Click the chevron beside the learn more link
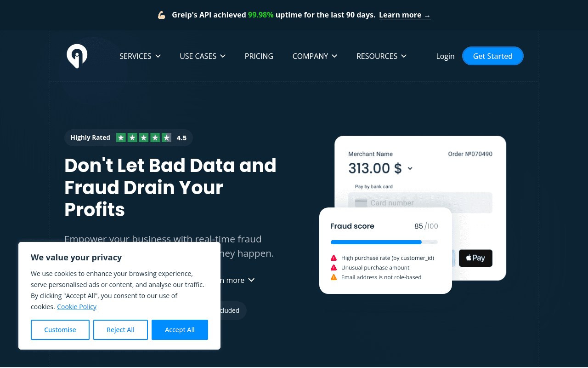 tap(251, 280)
